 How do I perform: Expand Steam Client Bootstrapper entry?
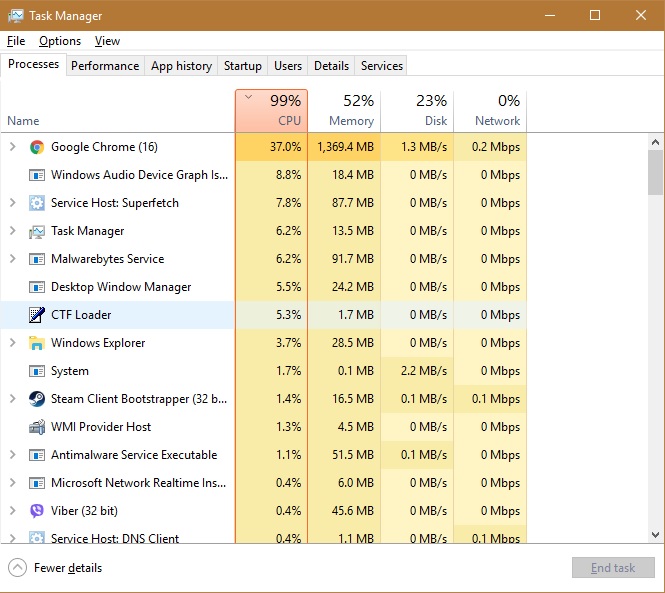[x=13, y=399]
